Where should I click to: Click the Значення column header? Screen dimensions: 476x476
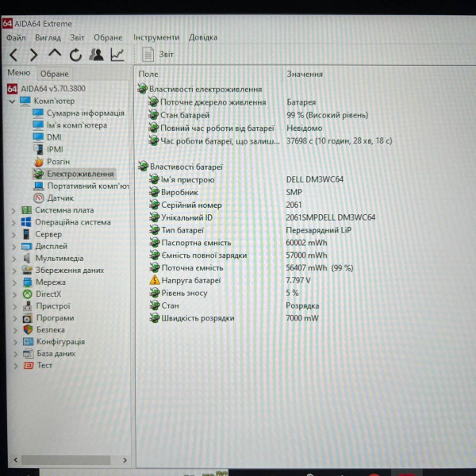(x=305, y=74)
